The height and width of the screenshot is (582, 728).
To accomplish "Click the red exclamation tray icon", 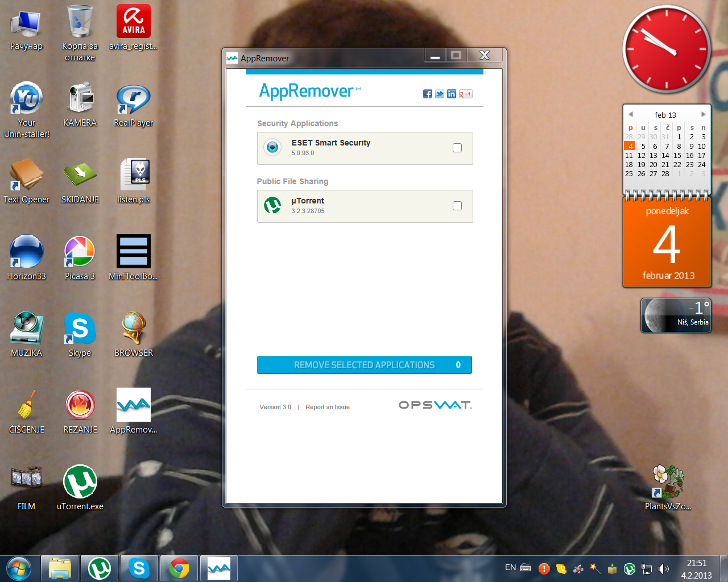I will [544, 568].
